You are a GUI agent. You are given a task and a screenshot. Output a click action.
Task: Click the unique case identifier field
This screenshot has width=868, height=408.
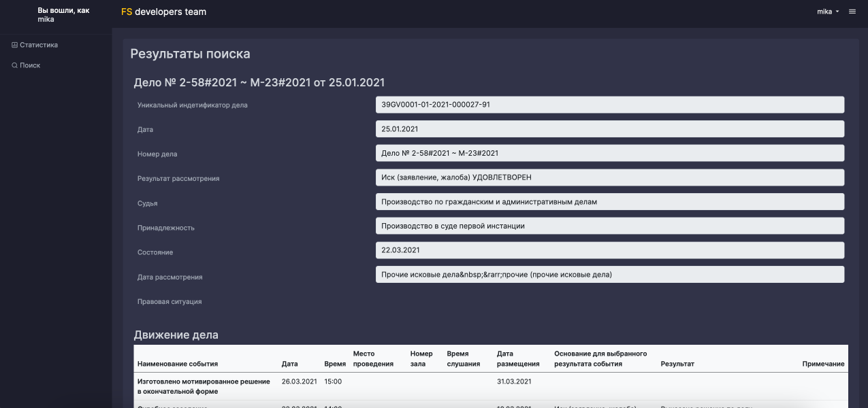tap(609, 105)
